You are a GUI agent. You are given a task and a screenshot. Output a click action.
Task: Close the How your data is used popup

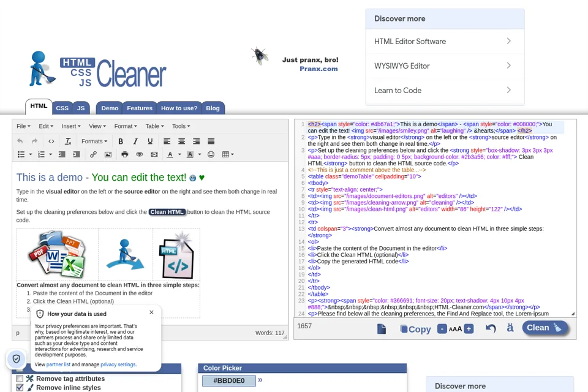151,312
